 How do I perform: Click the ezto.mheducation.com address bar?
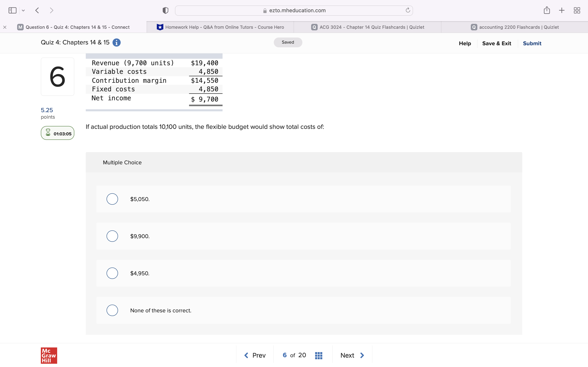tap(294, 10)
